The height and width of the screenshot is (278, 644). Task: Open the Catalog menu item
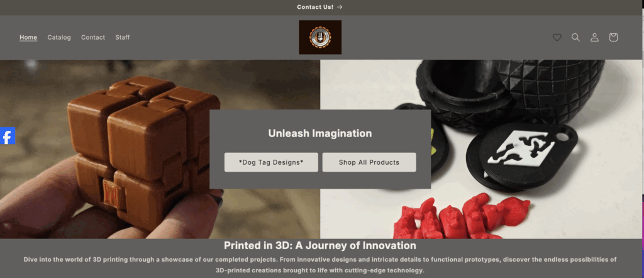click(59, 37)
